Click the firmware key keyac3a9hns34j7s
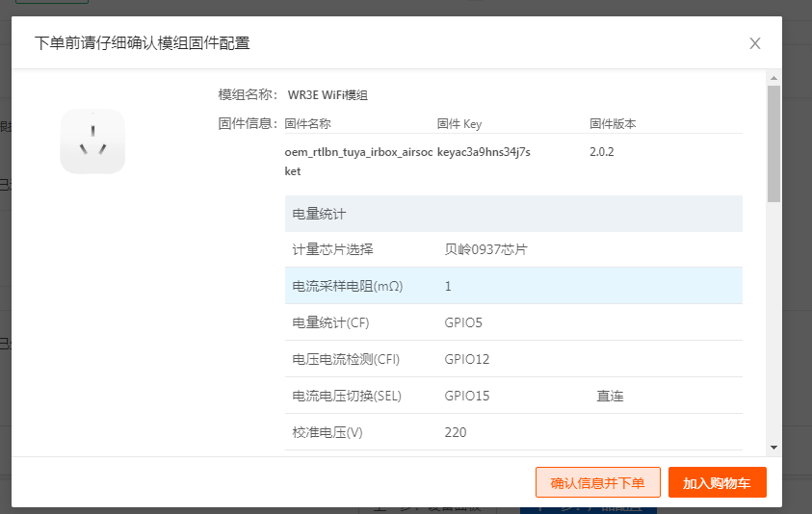The width and height of the screenshot is (812, 514). coord(484,152)
